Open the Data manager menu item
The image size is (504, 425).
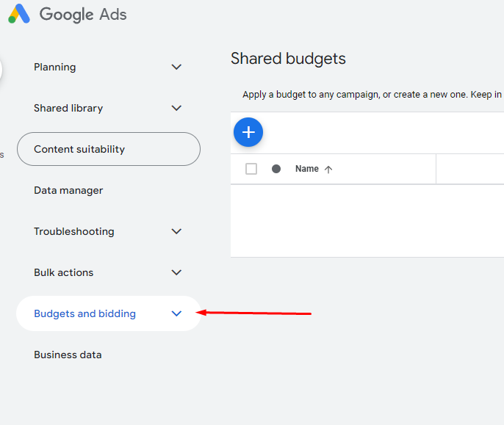coord(68,190)
